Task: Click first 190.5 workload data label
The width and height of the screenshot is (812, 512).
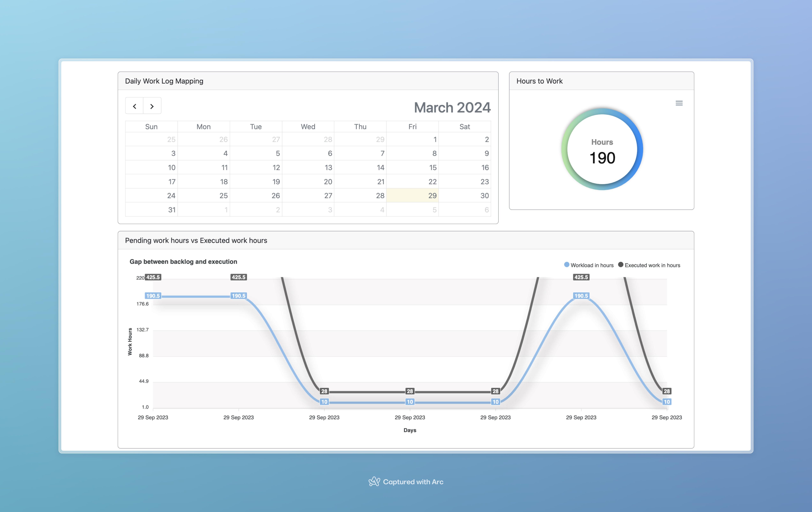Action: click(153, 296)
